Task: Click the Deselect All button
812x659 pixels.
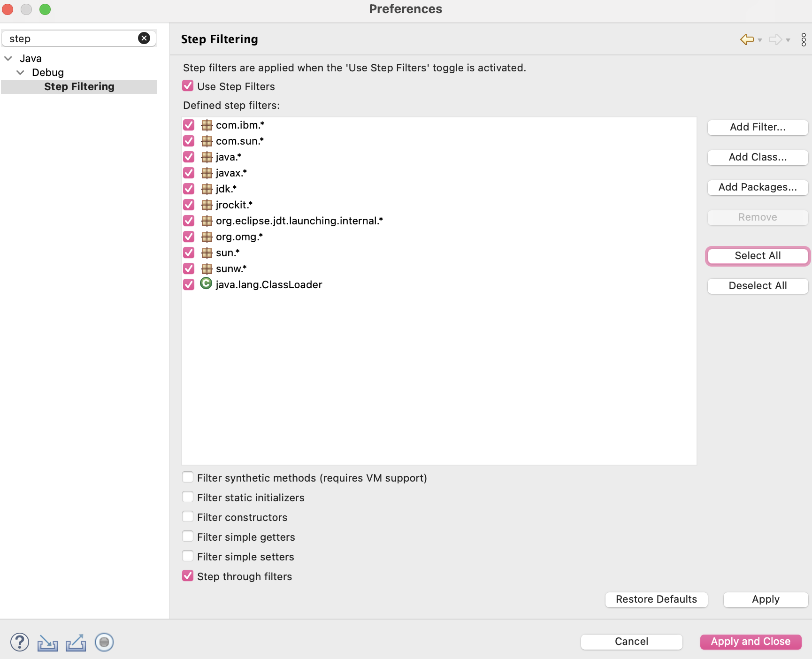Action: point(758,286)
